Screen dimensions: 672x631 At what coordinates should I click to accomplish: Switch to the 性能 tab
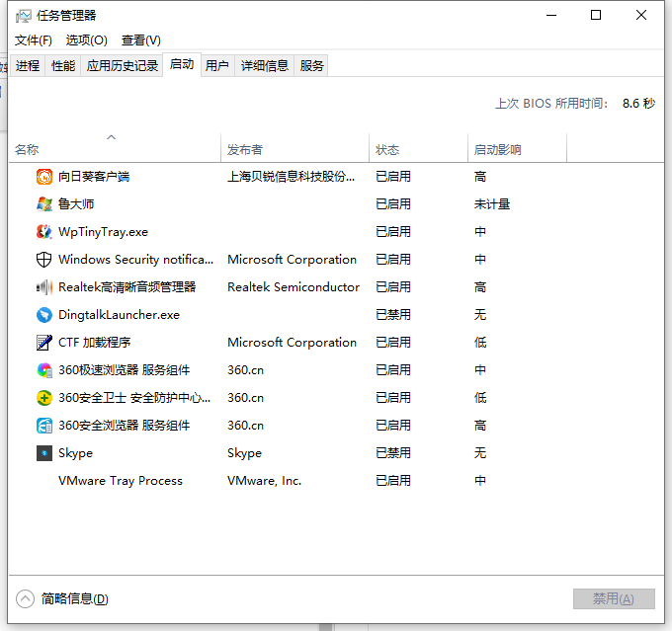pos(63,66)
